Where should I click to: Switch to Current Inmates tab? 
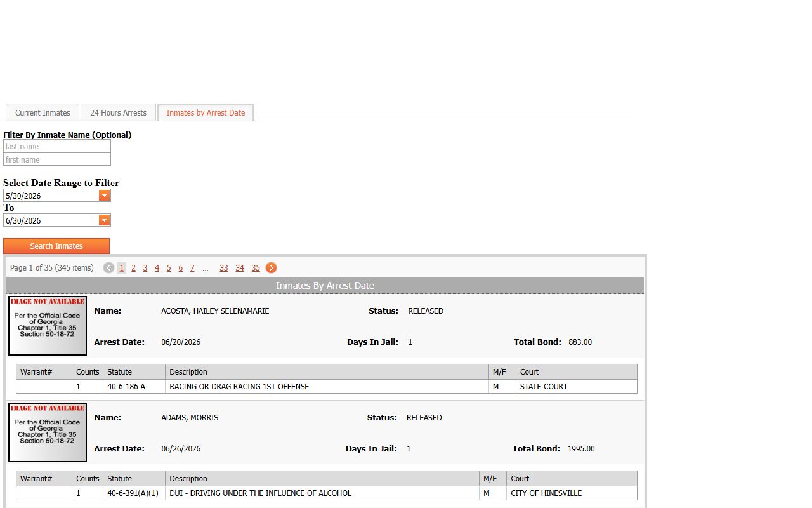point(43,112)
